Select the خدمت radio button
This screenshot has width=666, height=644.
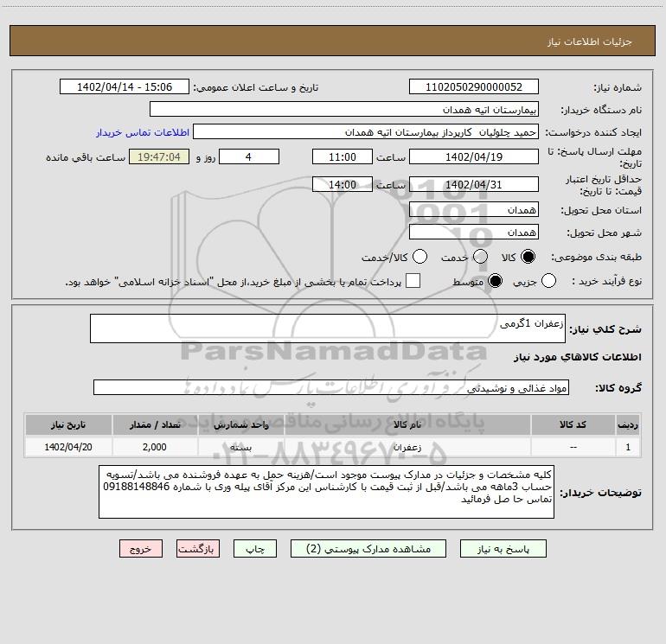[x=480, y=257]
